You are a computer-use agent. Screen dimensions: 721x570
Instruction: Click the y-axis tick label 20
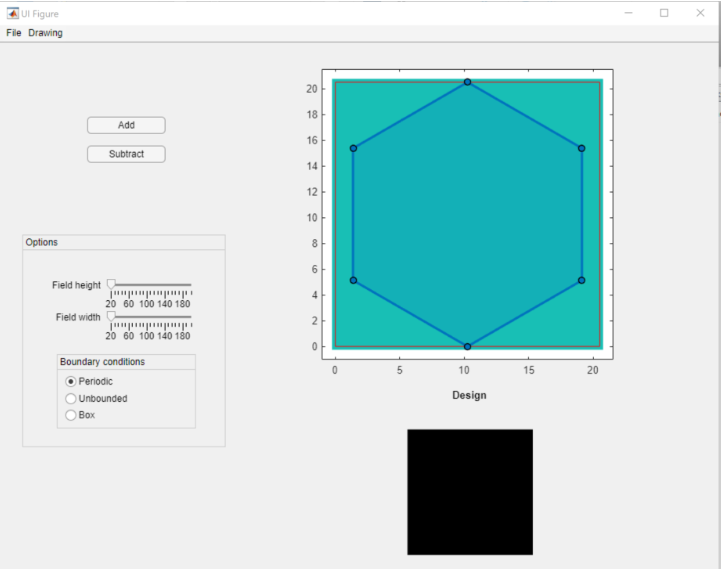point(312,89)
